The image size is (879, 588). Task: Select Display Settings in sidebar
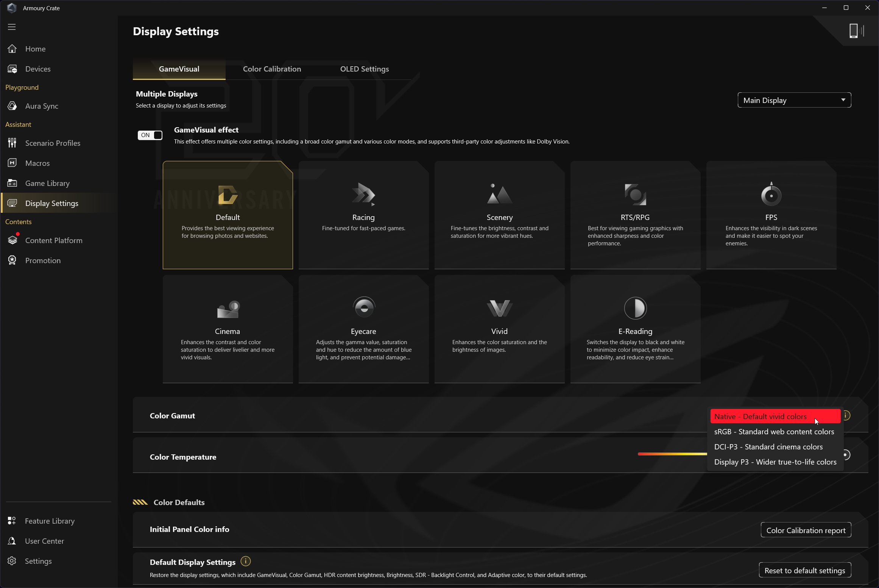pyautogui.click(x=52, y=203)
